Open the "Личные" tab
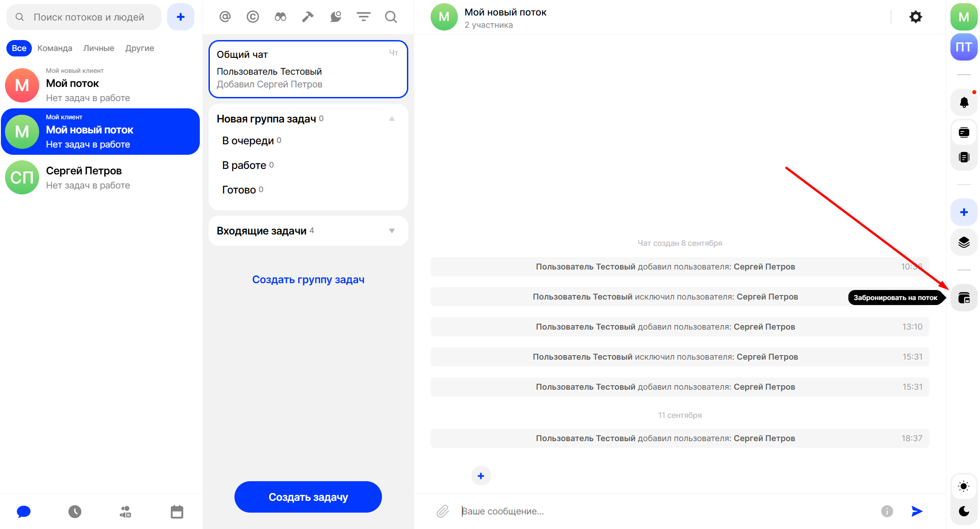 pos(99,48)
